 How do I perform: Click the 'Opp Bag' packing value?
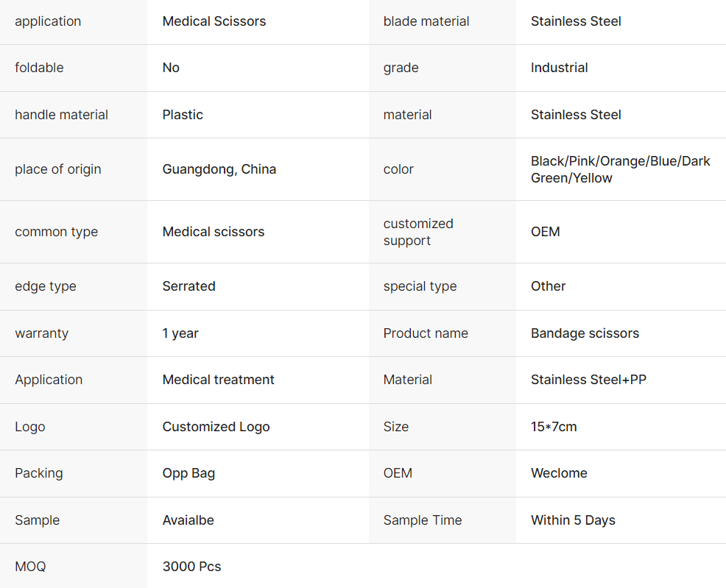tap(188, 473)
